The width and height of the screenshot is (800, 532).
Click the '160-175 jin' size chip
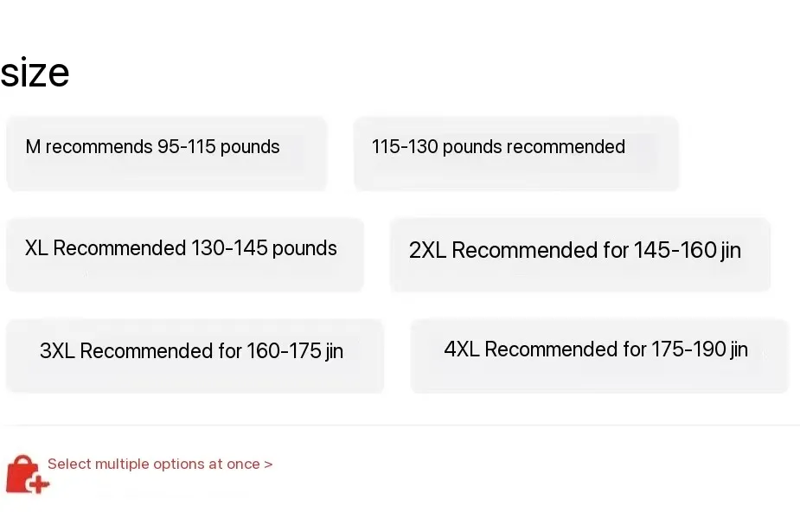click(195, 356)
